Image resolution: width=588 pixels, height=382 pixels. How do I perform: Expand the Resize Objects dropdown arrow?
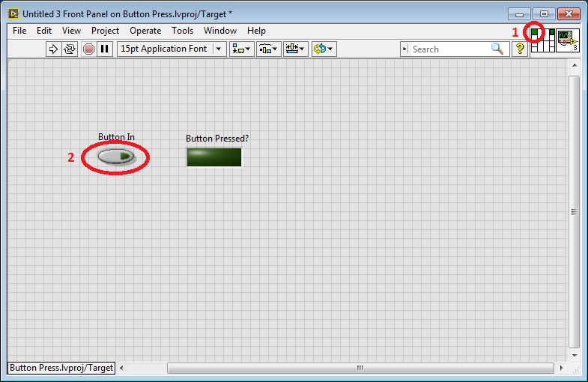pyautogui.click(x=302, y=49)
